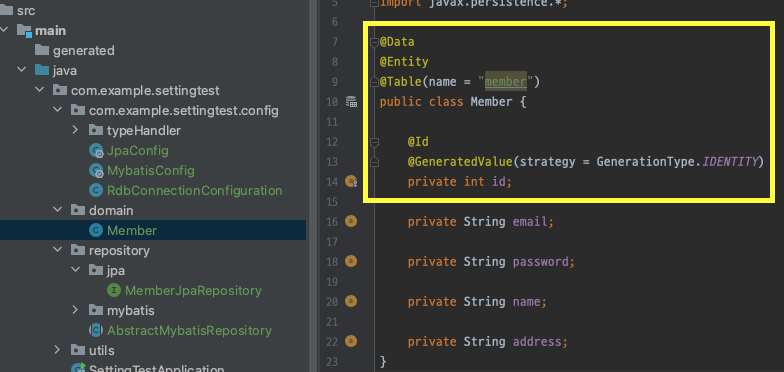Image resolution: width=784 pixels, height=372 pixels.
Task: Click line number 16 in gutter
Action: [x=332, y=222]
